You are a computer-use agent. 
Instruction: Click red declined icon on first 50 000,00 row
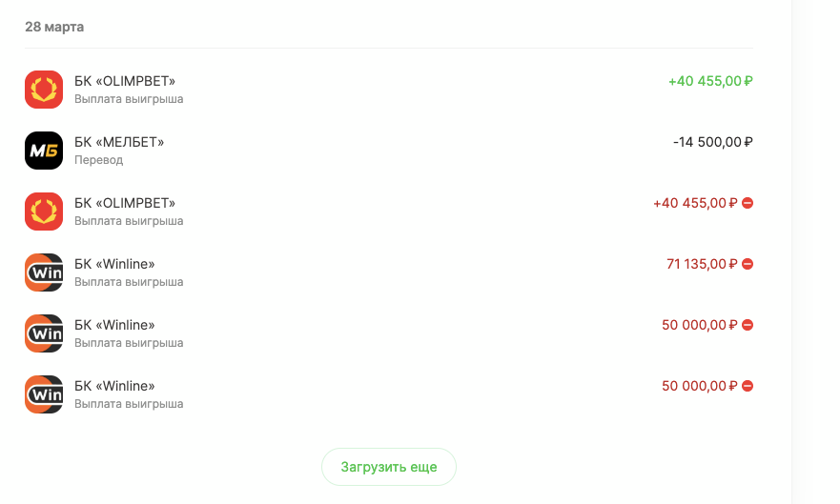click(748, 325)
